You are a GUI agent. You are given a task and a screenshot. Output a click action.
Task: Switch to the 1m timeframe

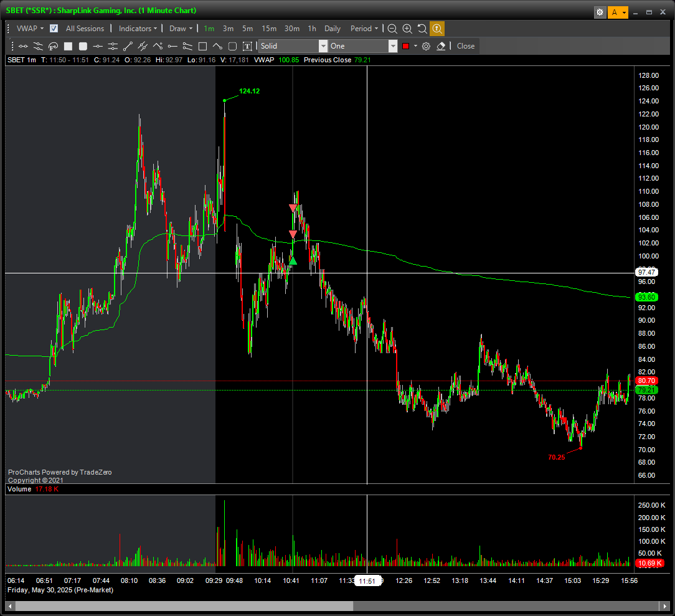pos(209,29)
